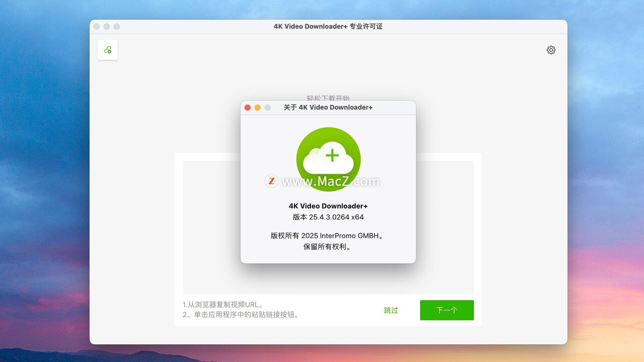Open settings via the gear icon

click(551, 50)
